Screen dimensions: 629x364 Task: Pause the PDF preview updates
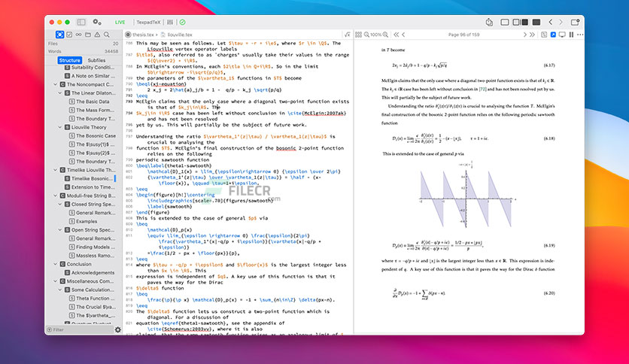point(571,35)
